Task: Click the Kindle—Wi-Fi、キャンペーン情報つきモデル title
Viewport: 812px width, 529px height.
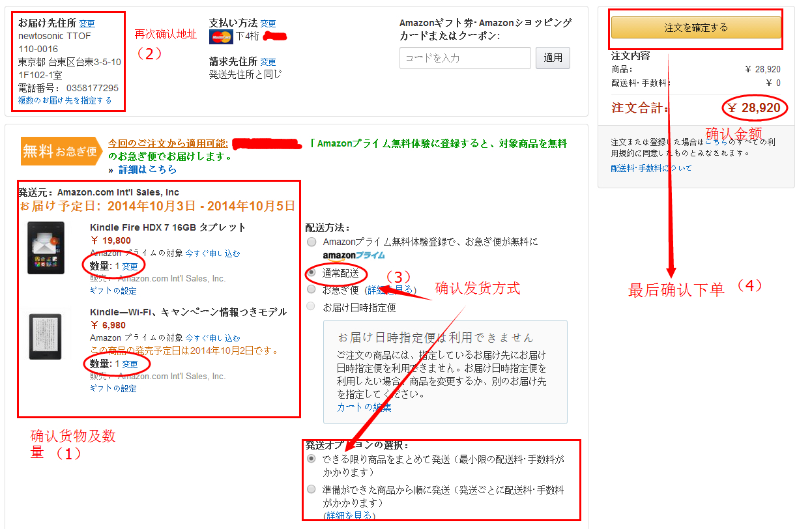Action: [x=188, y=312]
